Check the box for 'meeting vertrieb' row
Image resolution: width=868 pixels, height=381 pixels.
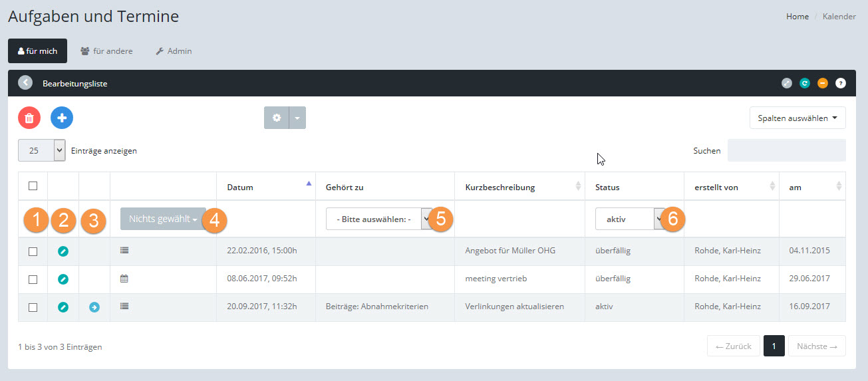click(33, 279)
